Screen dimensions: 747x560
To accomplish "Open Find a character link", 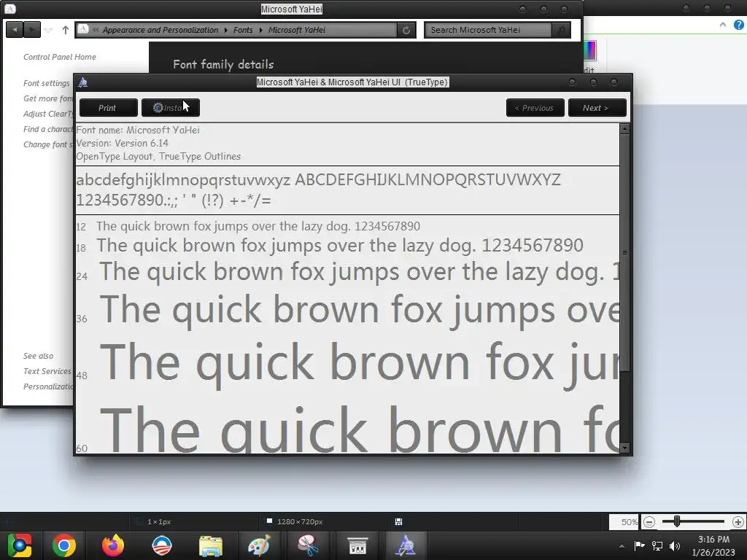I will tap(47, 128).
